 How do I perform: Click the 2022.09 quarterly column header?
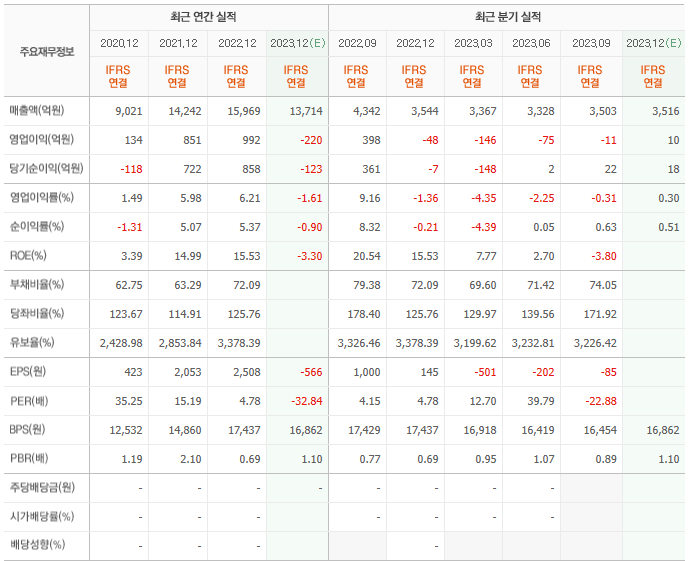(x=357, y=43)
